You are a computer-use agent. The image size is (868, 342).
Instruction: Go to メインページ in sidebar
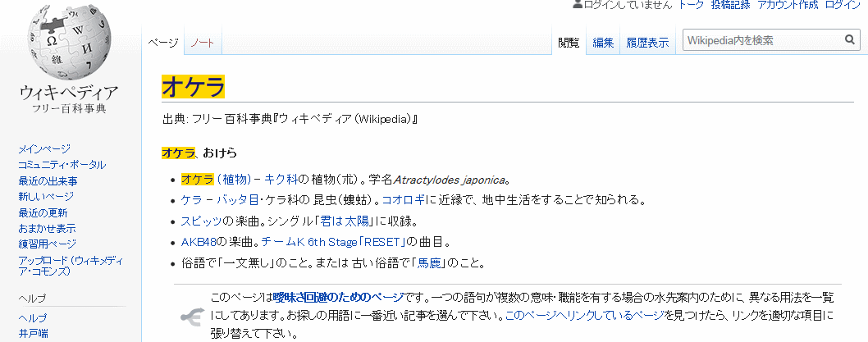click(x=44, y=149)
